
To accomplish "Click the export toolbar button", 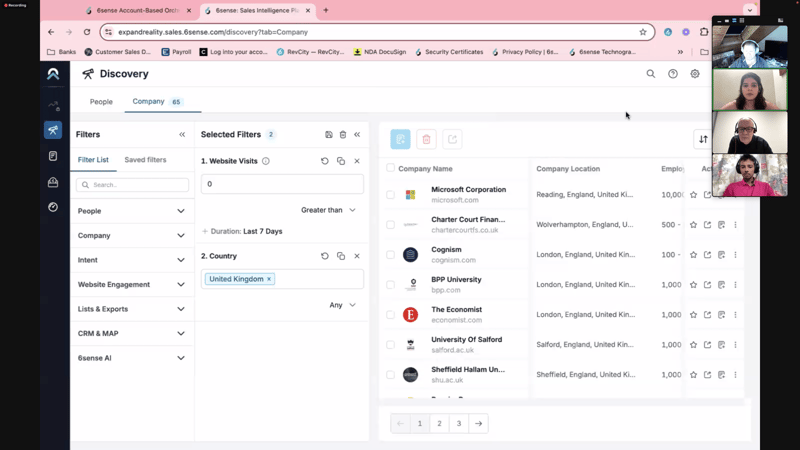I will tap(453, 139).
